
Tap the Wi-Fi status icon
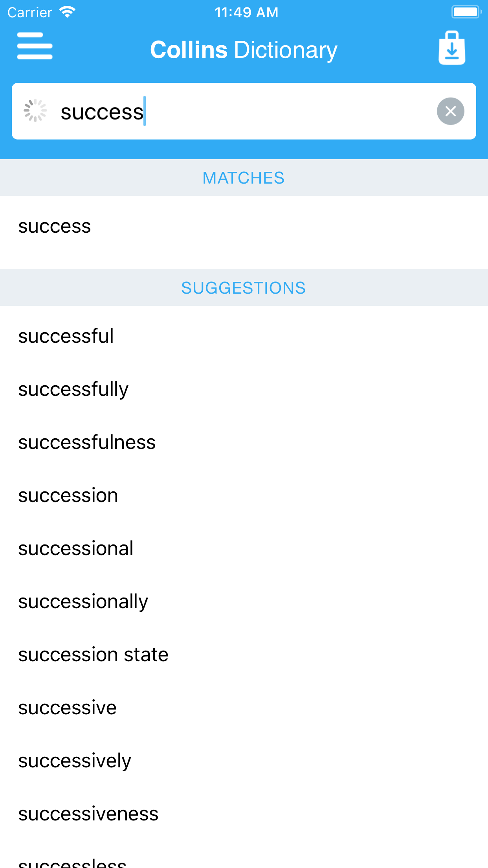pyautogui.click(x=67, y=12)
